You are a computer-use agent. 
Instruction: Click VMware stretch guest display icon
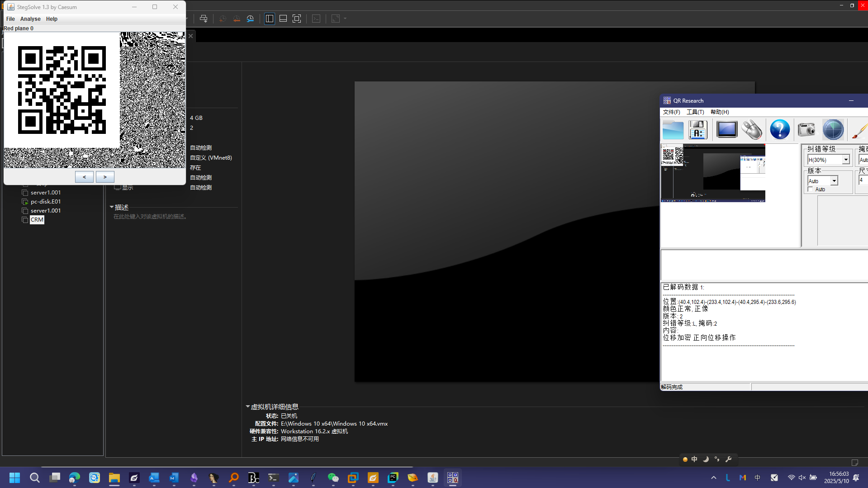point(336,19)
